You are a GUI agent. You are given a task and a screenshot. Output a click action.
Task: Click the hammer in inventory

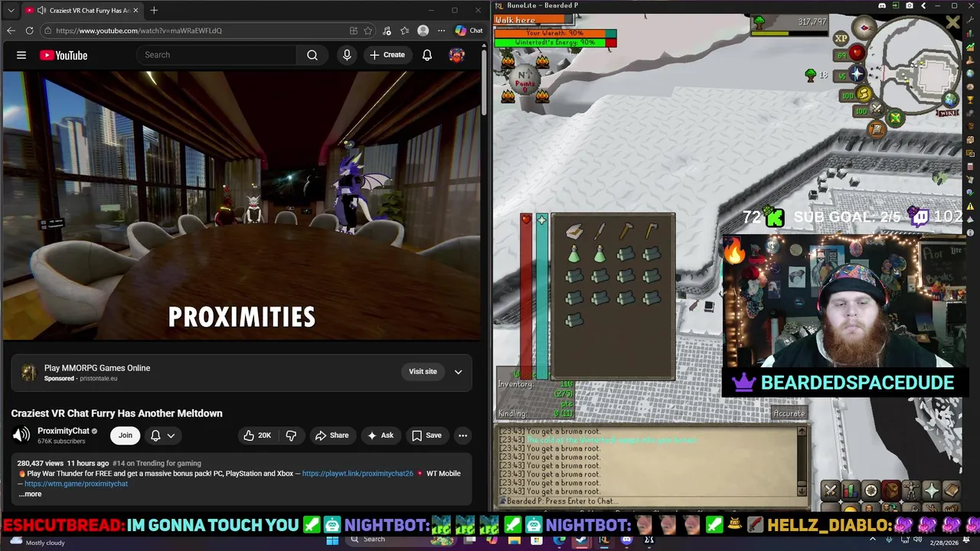(626, 231)
